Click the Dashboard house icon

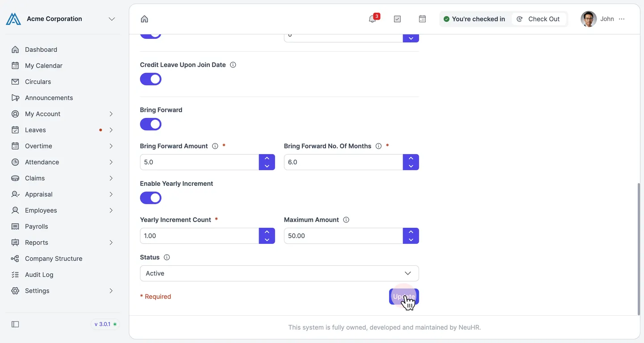pyautogui.click(x=15, y=50)
